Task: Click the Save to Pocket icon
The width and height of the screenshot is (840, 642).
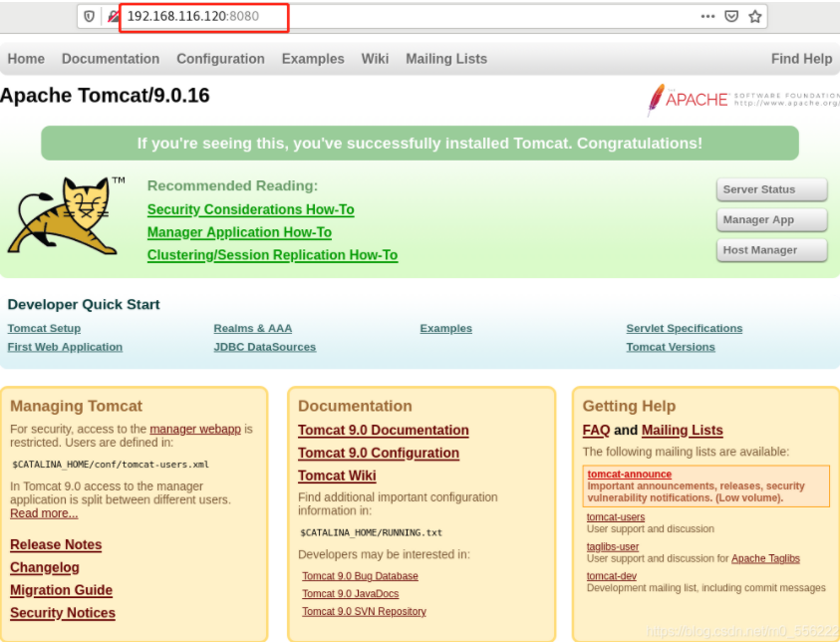Action: [731, 16]
